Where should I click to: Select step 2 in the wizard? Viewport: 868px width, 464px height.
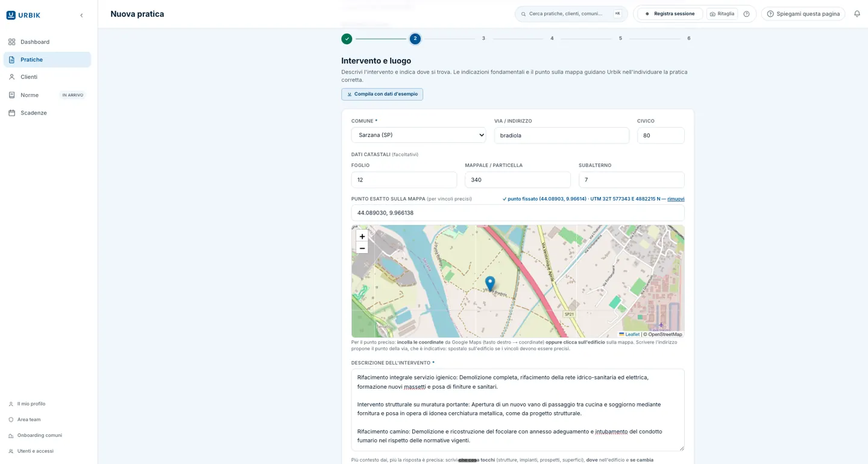[x=415, y=39]
